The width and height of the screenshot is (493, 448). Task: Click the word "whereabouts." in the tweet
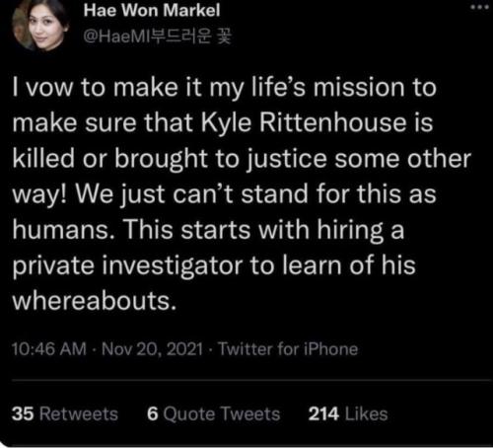coord(95,301)
